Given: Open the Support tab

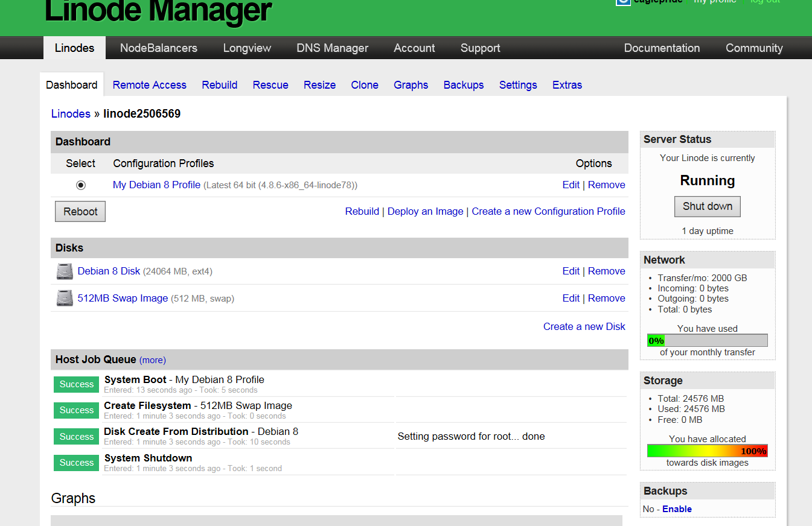Looking at the screenshot, I should click(480, 48).
